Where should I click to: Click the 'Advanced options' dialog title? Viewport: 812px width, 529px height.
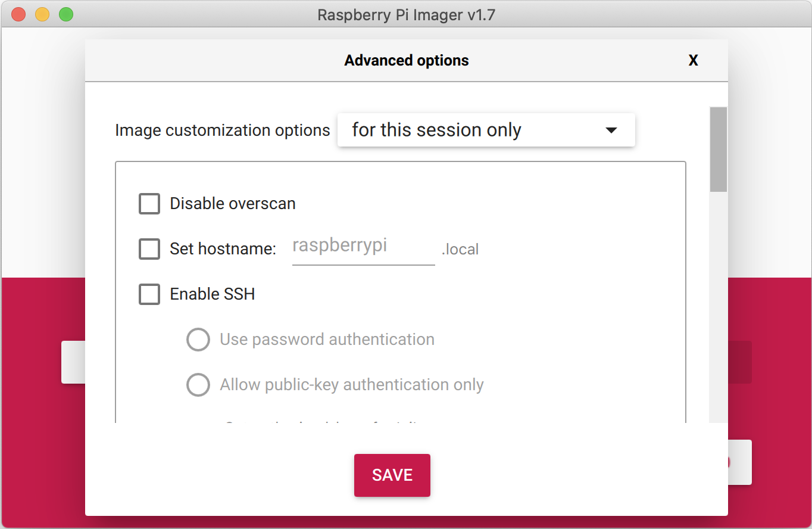pyautogui.click(x=407, y=60)
